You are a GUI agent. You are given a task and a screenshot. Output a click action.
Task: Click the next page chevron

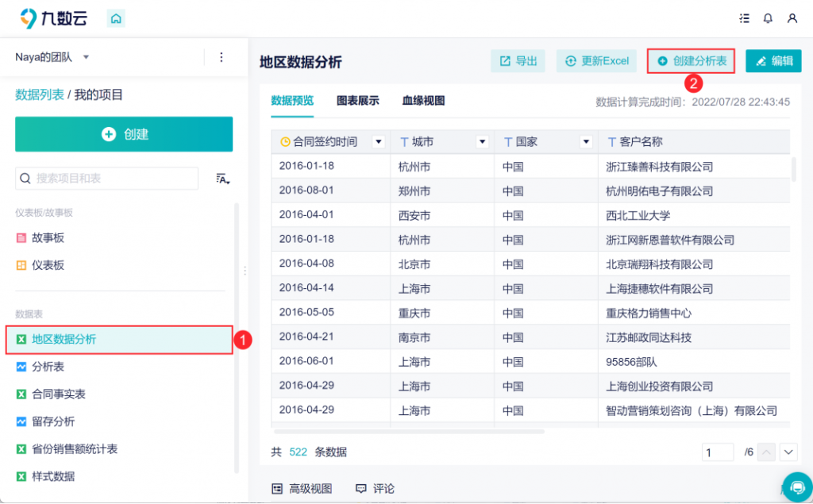click(x=788, y=452)
